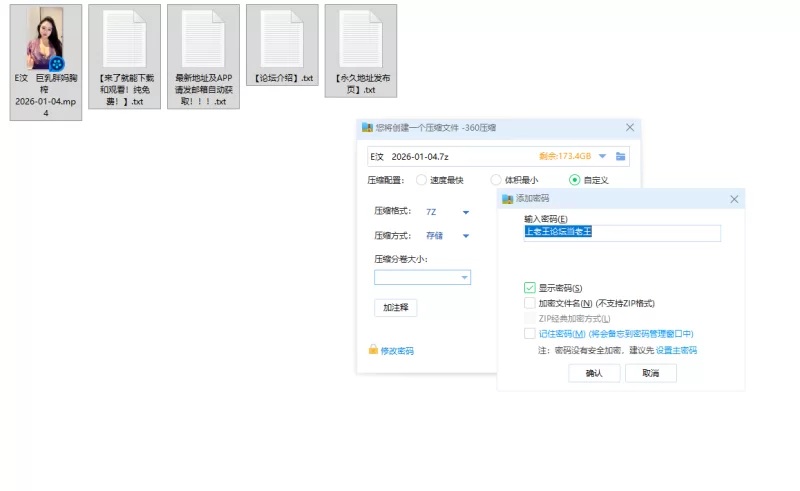Click the folder browse icon beside archive name
The width and height of the screenshot is (800, 491).
click(x=621, y=157)
